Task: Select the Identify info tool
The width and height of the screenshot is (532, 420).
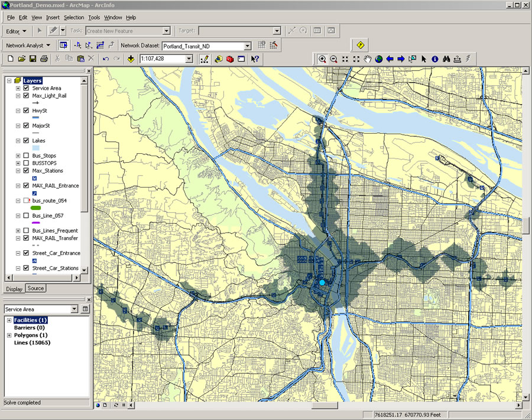Action: pyautogui.click(x=435, y=59)
